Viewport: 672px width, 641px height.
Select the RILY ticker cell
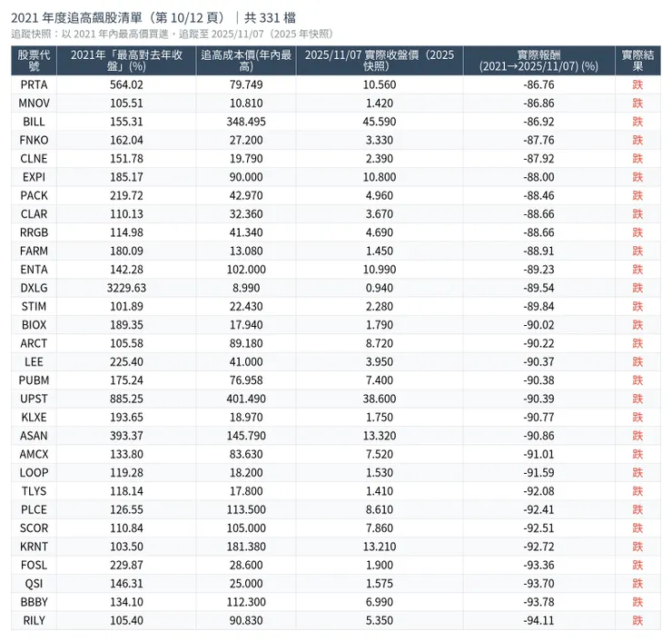34,620
